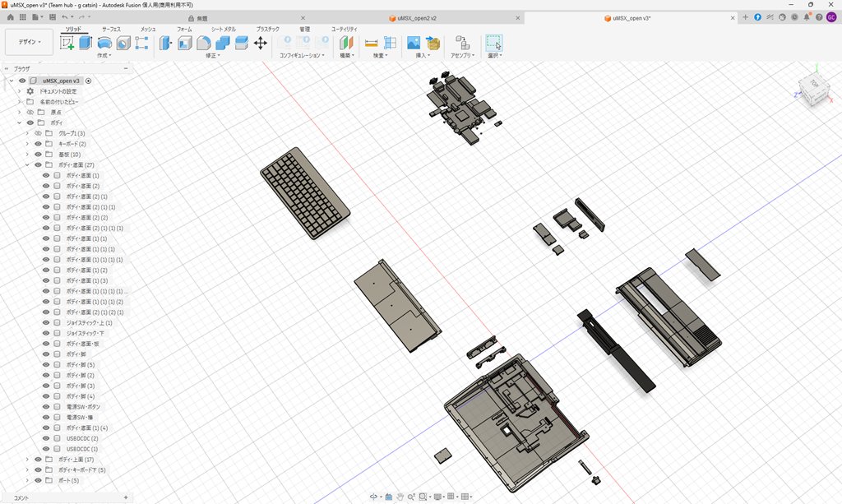Image resolution: width=842 pixels, height=504 pixels.
Task: Expand the ポート (5) folder
Action: click(27, 480)
